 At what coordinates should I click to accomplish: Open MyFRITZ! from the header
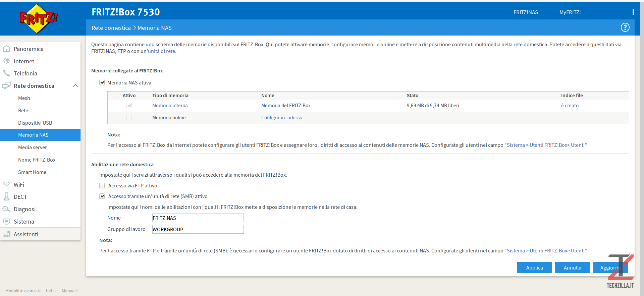coord(570,12)
